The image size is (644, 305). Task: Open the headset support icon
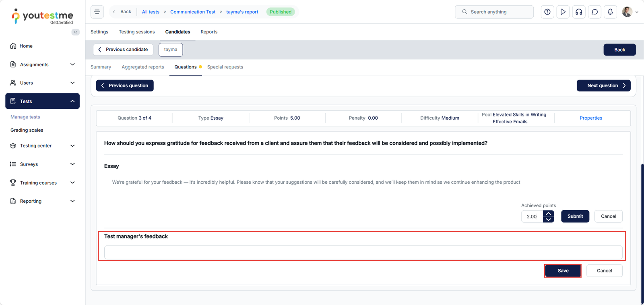[579, 12]
